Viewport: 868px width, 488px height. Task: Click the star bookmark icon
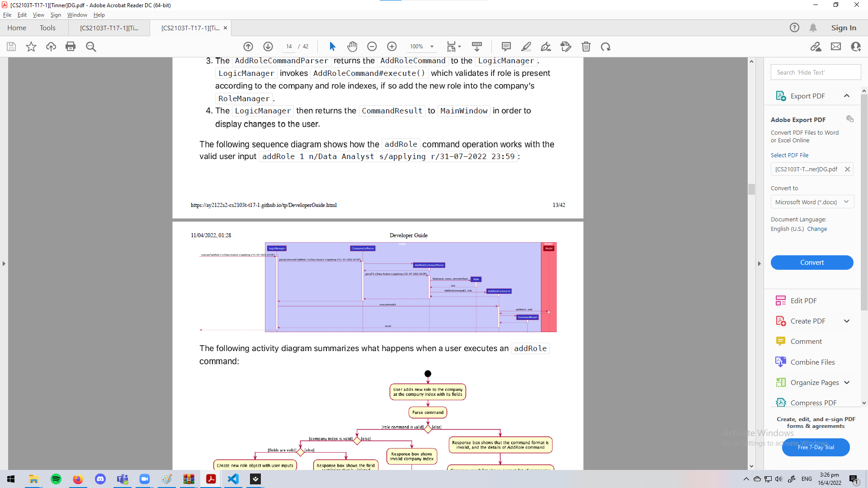[31, 47]
